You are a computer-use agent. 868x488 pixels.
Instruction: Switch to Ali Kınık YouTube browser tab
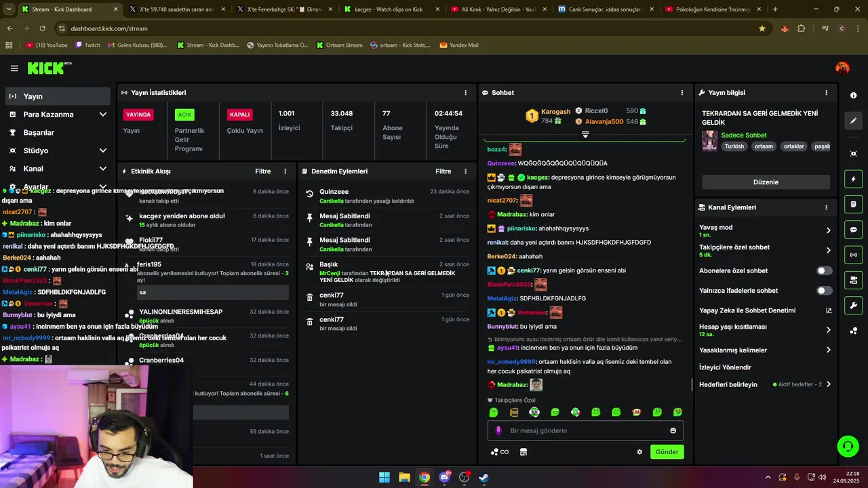click(x=498, y=9)
